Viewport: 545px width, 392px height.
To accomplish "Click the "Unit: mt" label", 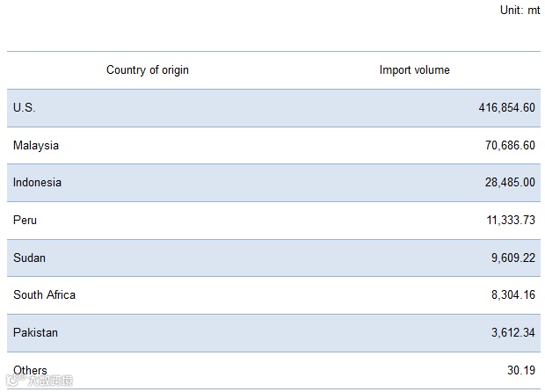I will [520, 11].
